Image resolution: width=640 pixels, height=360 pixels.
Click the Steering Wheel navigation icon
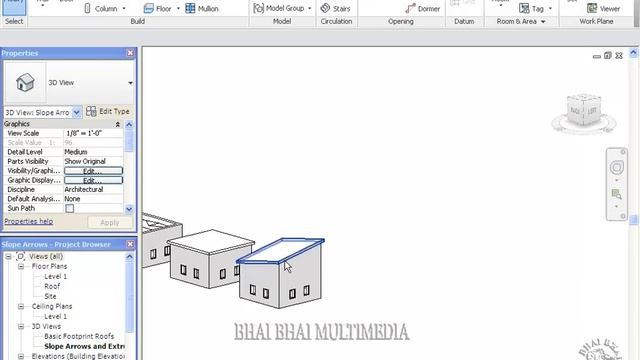pyautogui.click(x=616, y=167)
